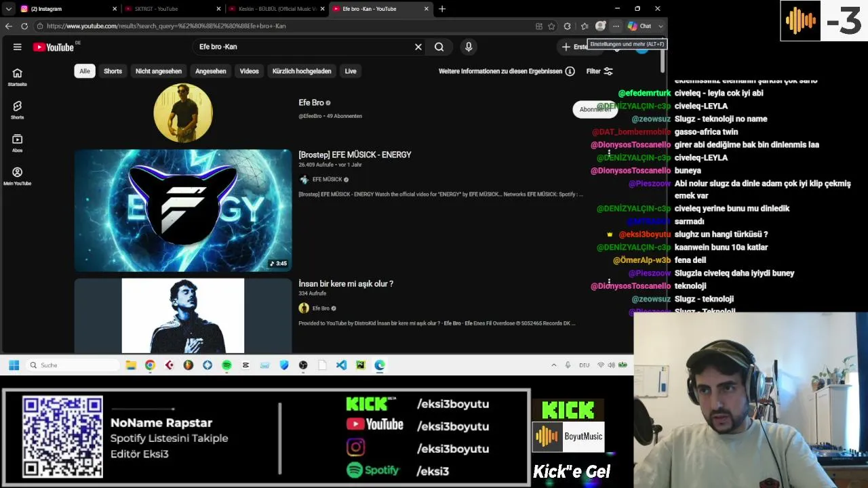Open the browser profile avatar

pos(600,26)
